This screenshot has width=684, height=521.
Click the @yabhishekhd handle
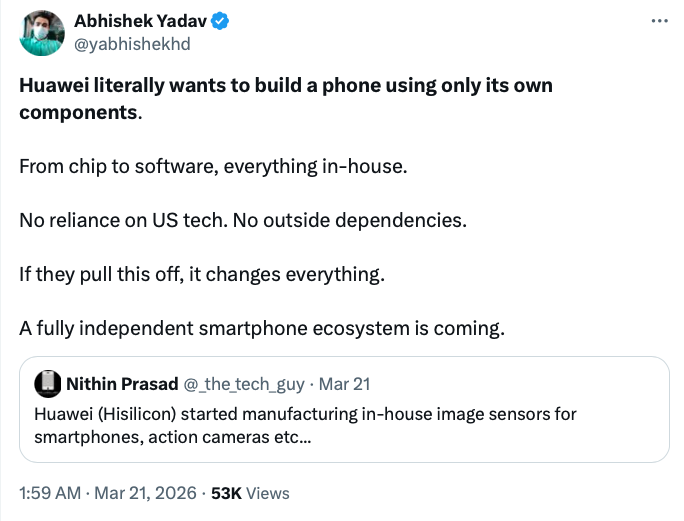coord(132,44)
